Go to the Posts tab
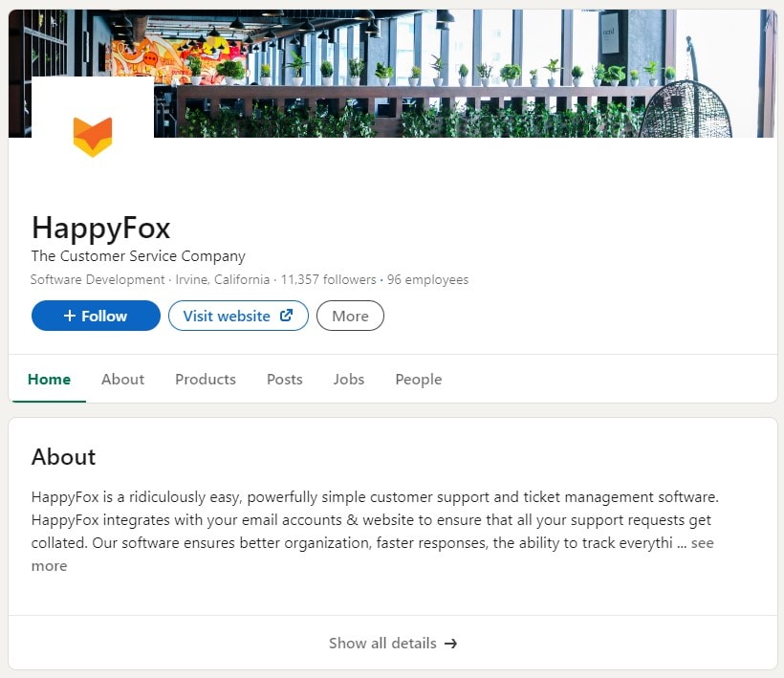 point(284,379)
